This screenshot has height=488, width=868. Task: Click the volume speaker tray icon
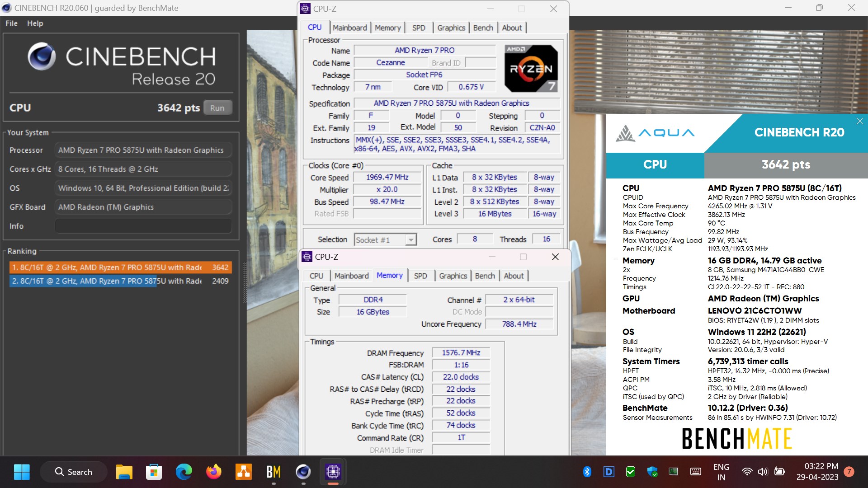[x=763, y=472]
